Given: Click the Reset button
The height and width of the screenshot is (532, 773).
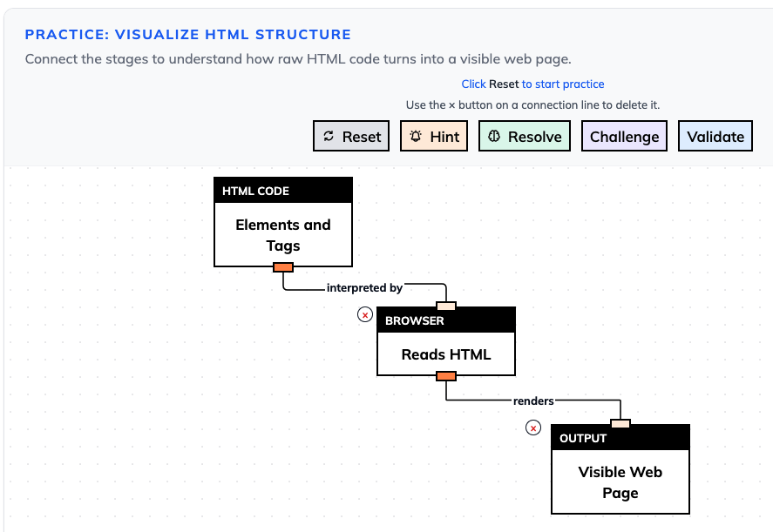Looking at the screenshot, I should click(x=351, y=136).
